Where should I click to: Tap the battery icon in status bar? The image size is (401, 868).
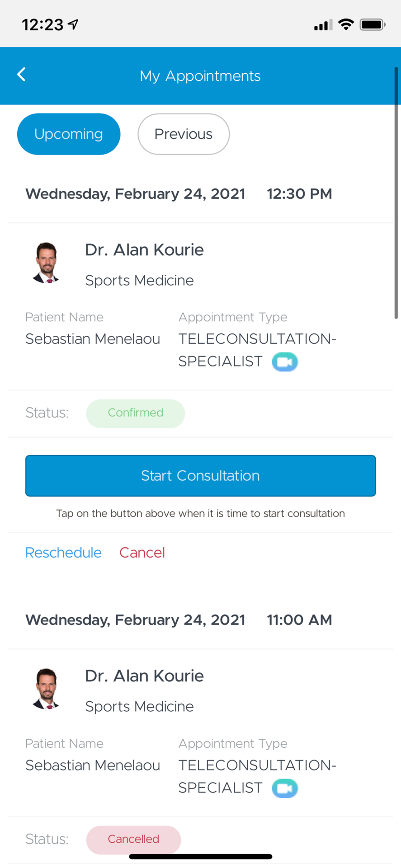click(x=373, y=24)
